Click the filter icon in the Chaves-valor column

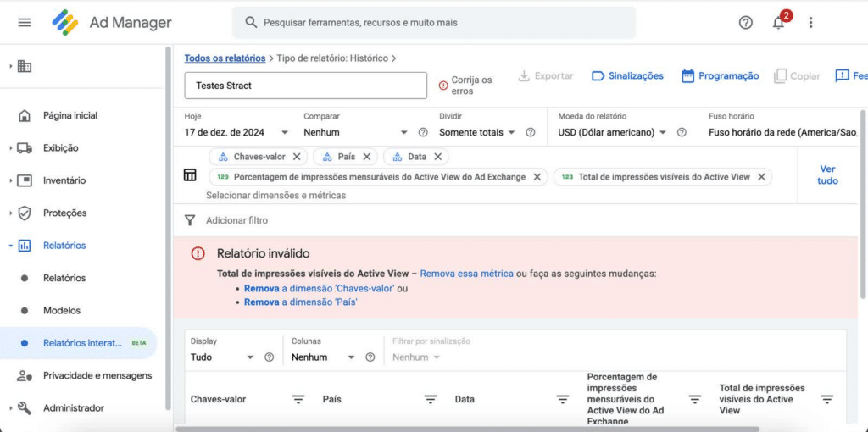298,400
